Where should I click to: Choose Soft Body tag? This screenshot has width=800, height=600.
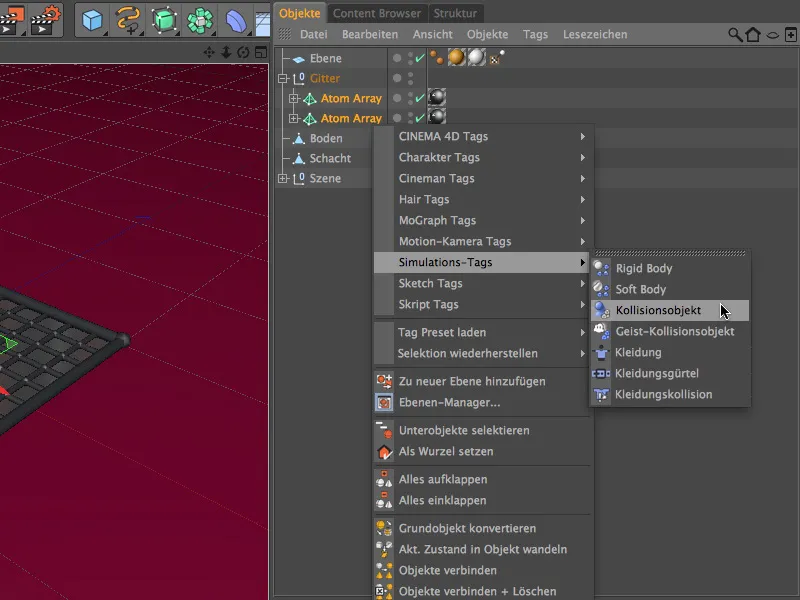(x=670, y=289)
